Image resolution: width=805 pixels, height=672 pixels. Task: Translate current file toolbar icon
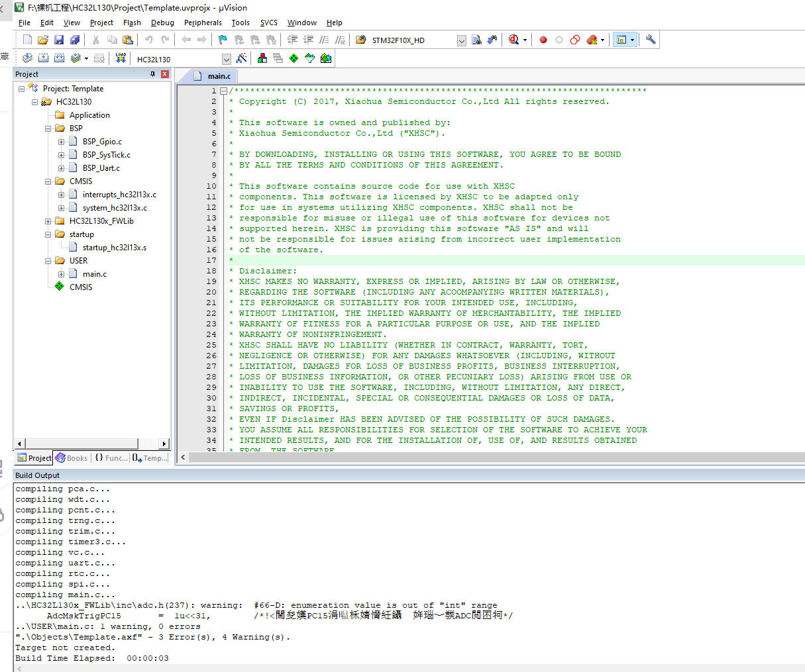(27, 58)
